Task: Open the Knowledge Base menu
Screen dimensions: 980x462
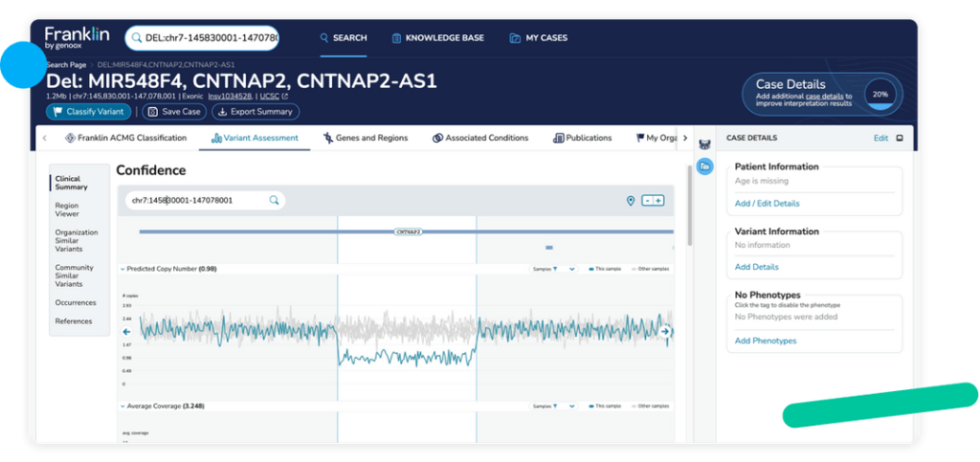Action: coord(437,38)
